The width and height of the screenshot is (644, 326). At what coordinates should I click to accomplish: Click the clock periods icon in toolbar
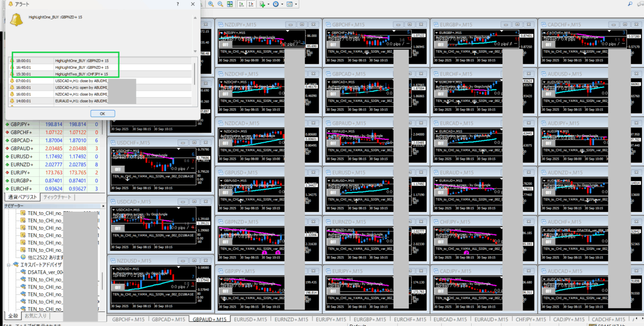point(276,4)
